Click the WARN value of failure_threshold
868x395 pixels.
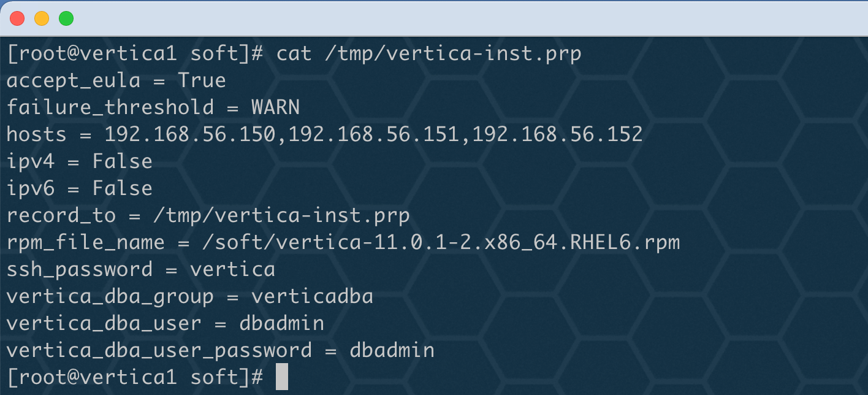click(x=275, y=108)
